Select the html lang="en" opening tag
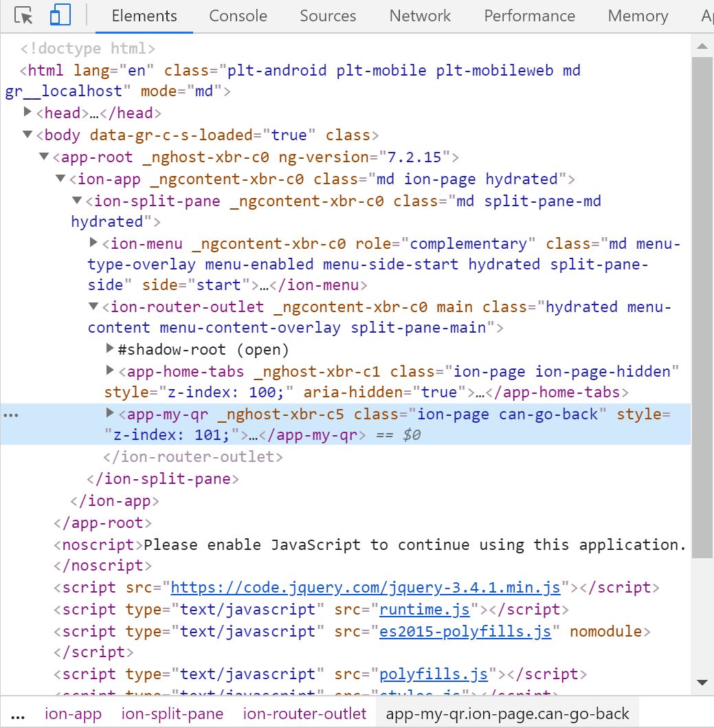This screenshot has height=728, width=714. (x=300, y=80)
